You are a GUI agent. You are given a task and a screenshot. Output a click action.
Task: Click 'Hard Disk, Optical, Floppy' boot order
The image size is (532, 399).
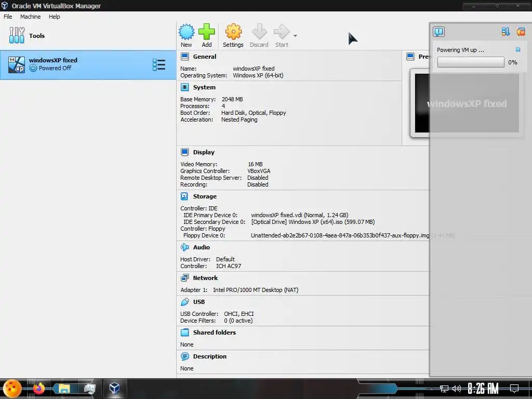coord(254,113)
